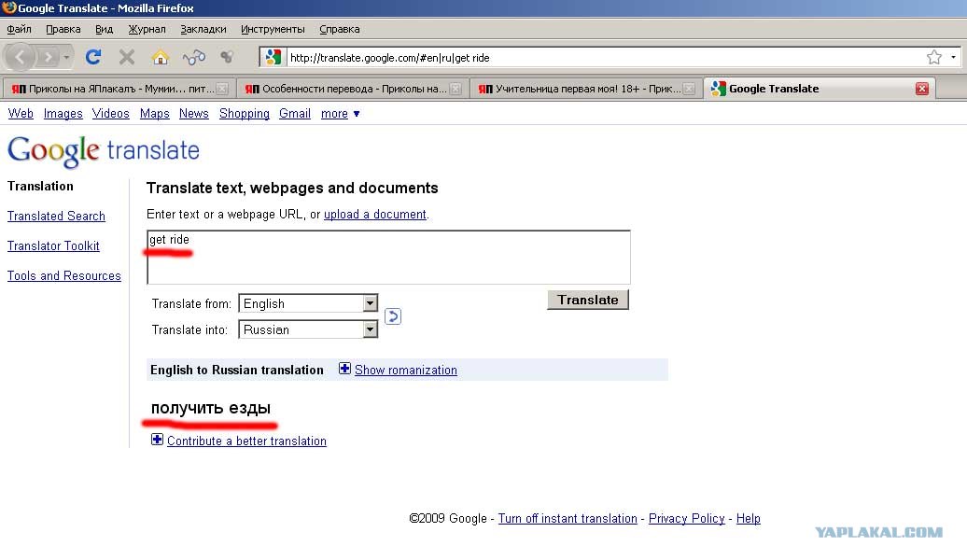Screen dimensions: 967x560
Task: Click Contribute a better translation link
Action: [246, 441]
